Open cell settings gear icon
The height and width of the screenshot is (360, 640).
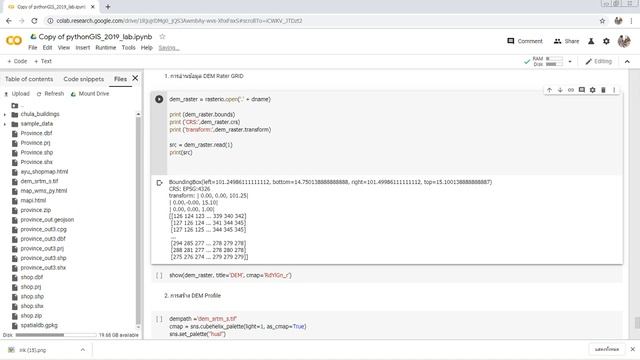point(592,90)
